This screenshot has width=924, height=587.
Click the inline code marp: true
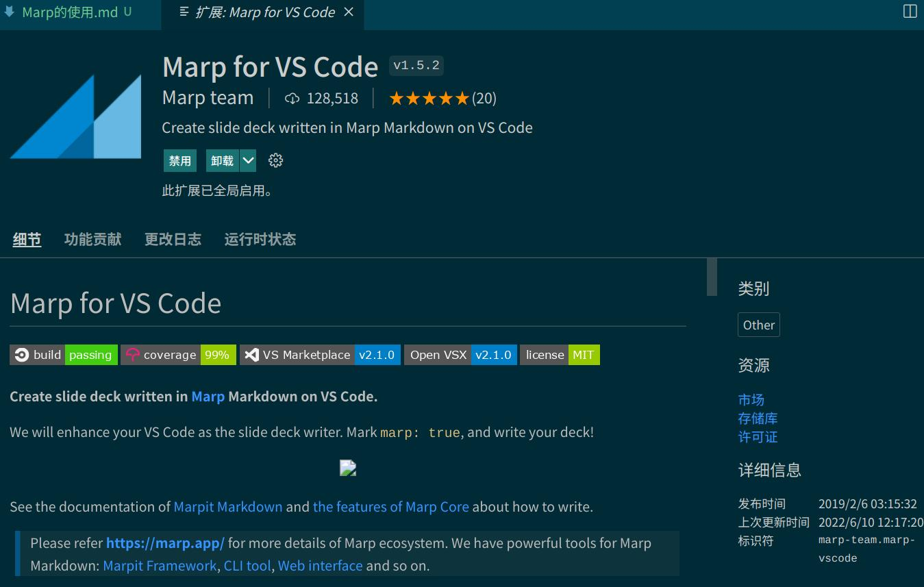coord(420,433)
